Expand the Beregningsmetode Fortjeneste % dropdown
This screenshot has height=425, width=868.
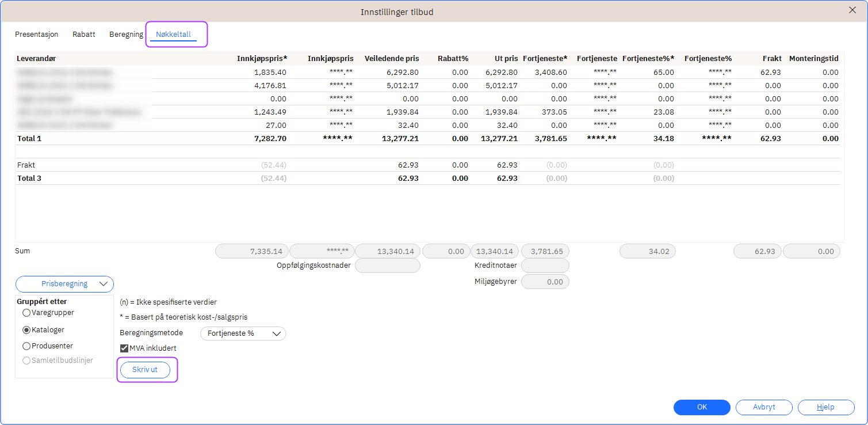click(x=243, y=333)
